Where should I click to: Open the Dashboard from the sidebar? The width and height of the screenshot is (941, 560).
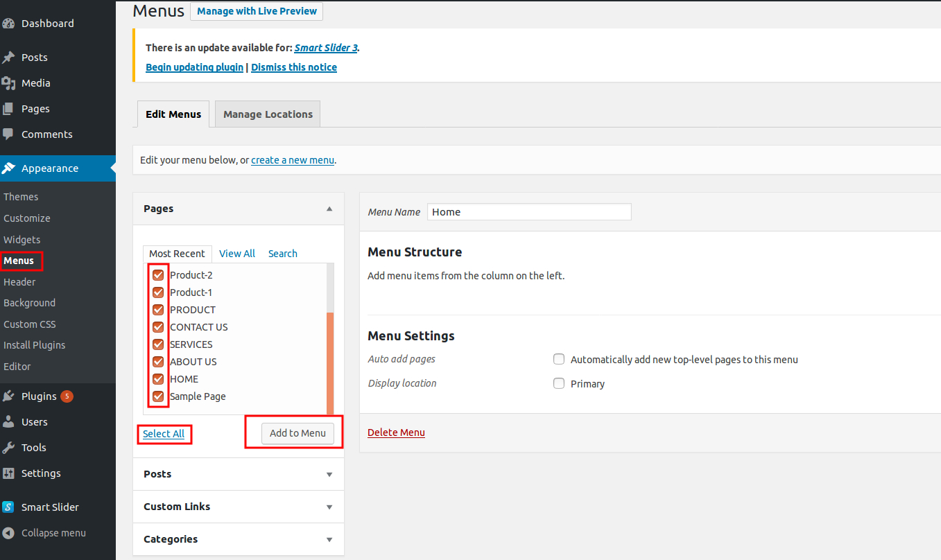47,23
